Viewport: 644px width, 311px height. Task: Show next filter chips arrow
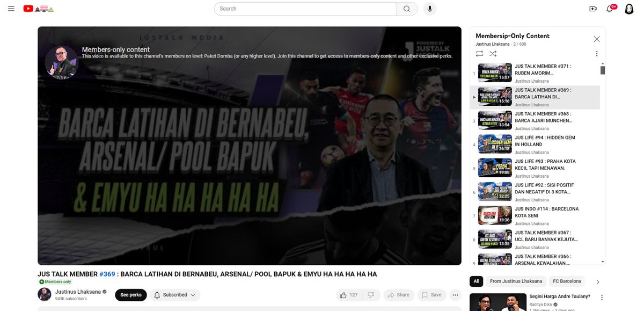[598, 281]
